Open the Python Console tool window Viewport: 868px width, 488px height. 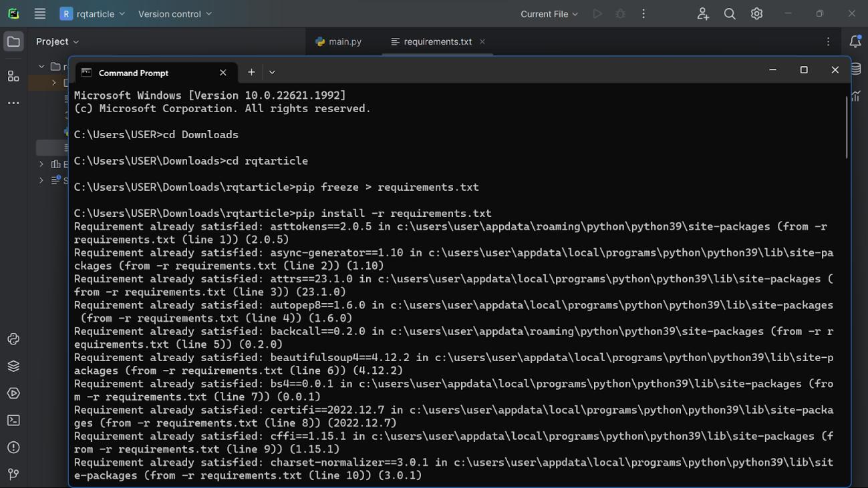13,339
